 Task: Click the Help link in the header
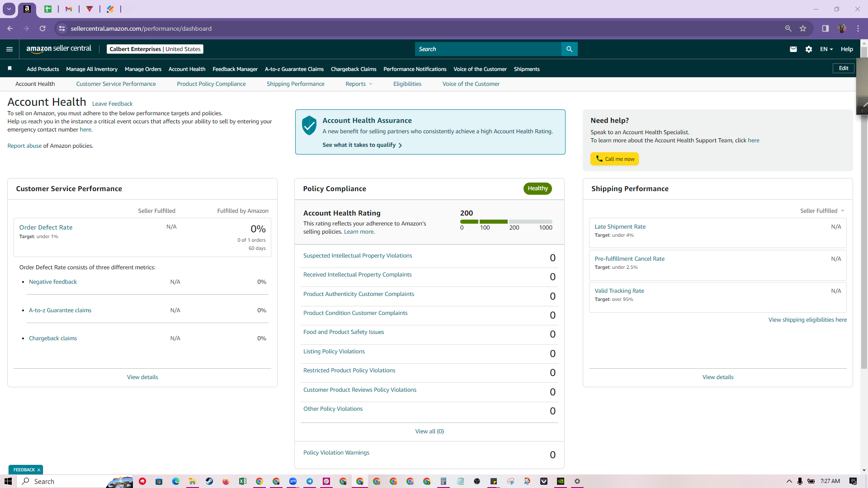(847, 49)
